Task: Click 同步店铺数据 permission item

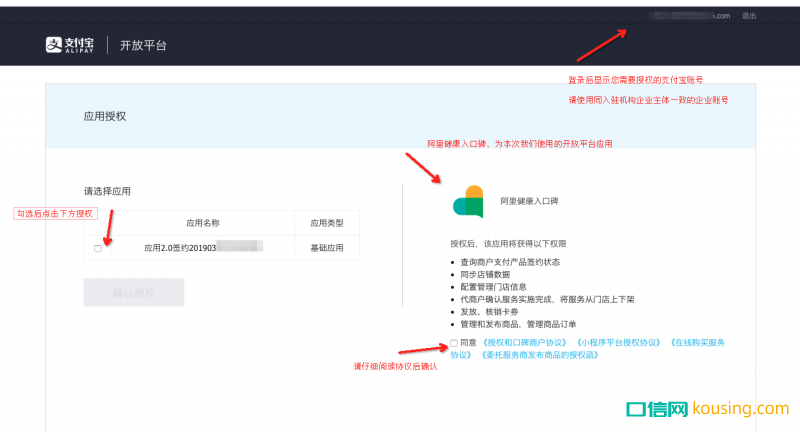Action: click(x=485, y=274)
